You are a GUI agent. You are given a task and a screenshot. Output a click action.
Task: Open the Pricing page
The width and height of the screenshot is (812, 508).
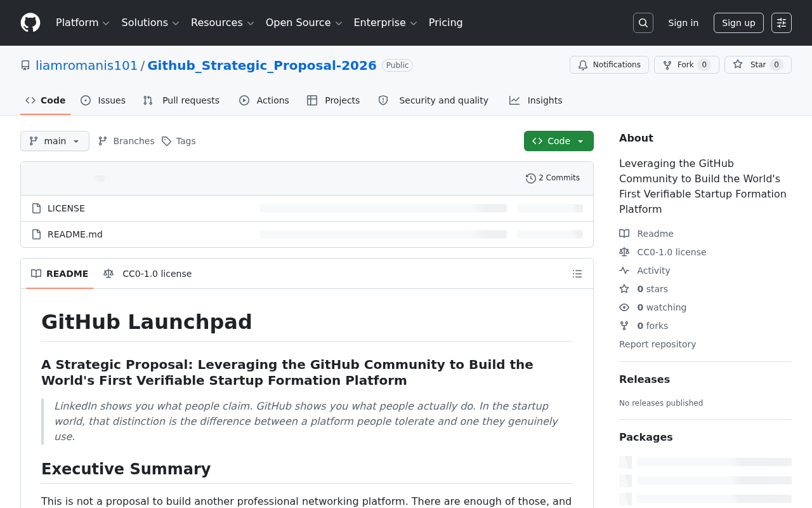(x=446, y=23)
